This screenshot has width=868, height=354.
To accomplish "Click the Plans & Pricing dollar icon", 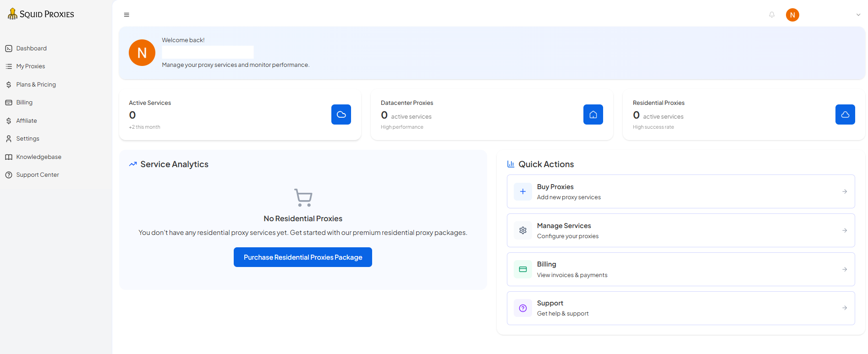I will pos(9,85).
